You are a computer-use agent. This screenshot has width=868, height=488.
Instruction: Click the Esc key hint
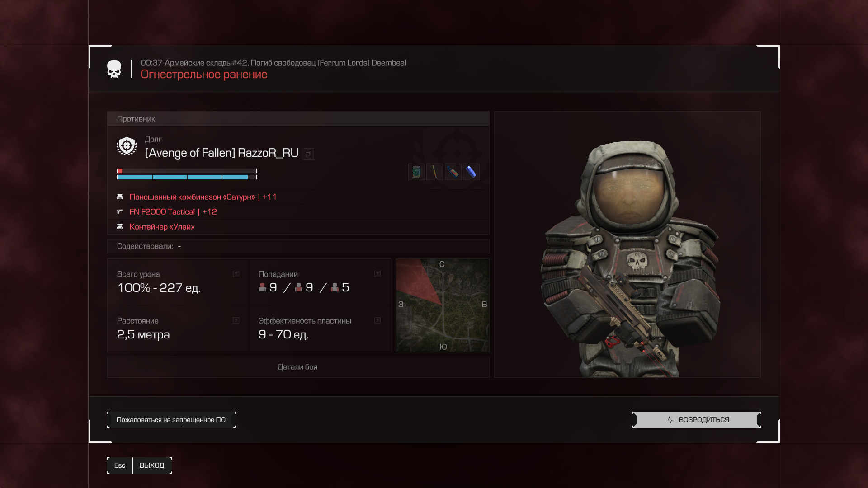[x=120, y=465]
